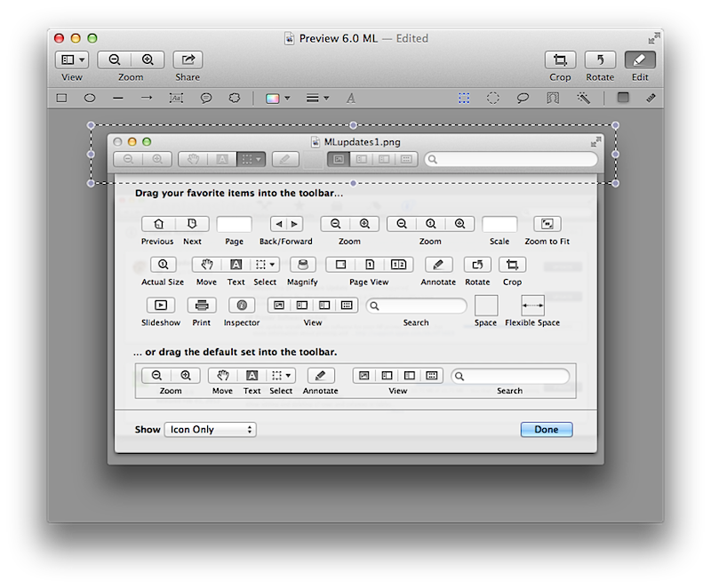Choose the rectangular selection tool in edit bar
Screen dimensions: 711x588
(464, 99)
